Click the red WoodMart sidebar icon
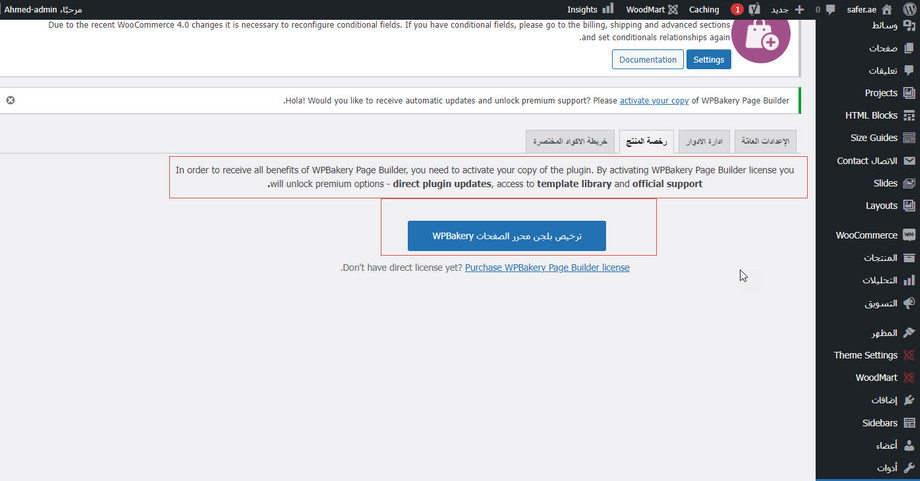The image size is (920, 481). pos(909,378)
